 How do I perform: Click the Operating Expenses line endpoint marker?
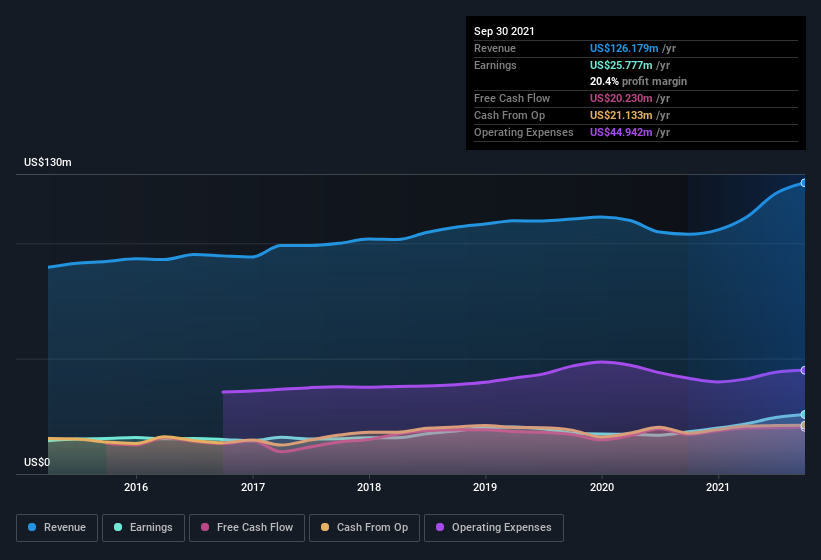804,371
